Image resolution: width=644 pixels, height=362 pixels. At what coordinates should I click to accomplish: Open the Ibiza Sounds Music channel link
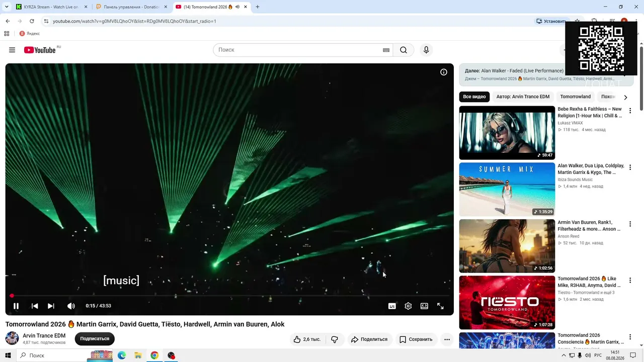click(575, 179)
